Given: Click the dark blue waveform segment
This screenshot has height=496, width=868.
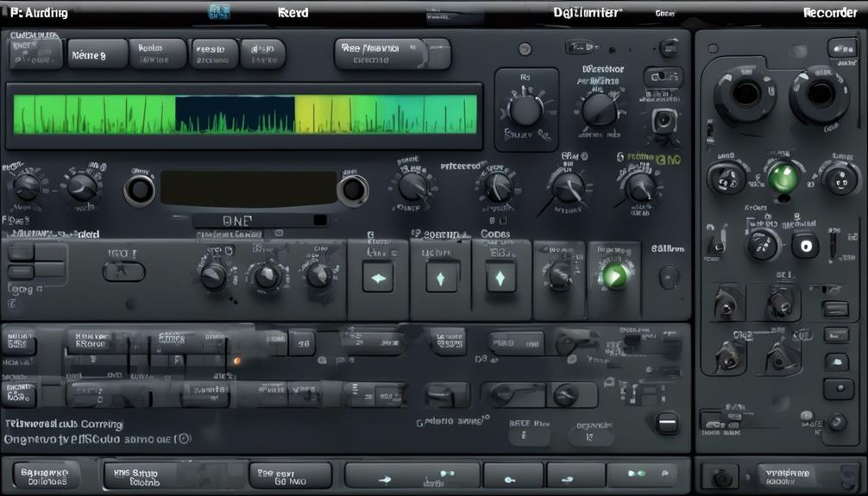Looking at the screenshot, I should tap(235, 114).
